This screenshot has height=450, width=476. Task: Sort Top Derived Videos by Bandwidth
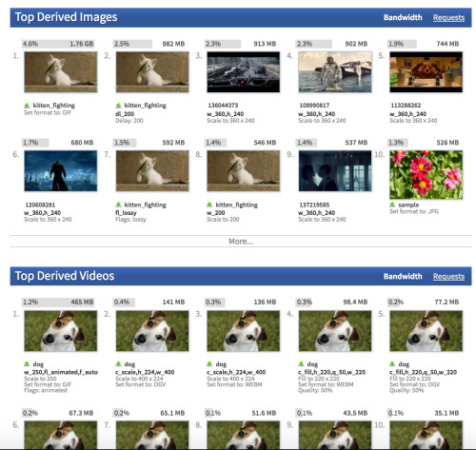click(403, 276)
